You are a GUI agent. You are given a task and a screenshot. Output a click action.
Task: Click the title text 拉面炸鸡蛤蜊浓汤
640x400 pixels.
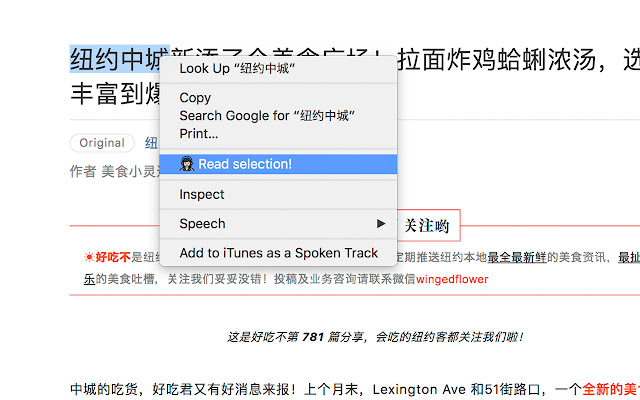point(496,60)
